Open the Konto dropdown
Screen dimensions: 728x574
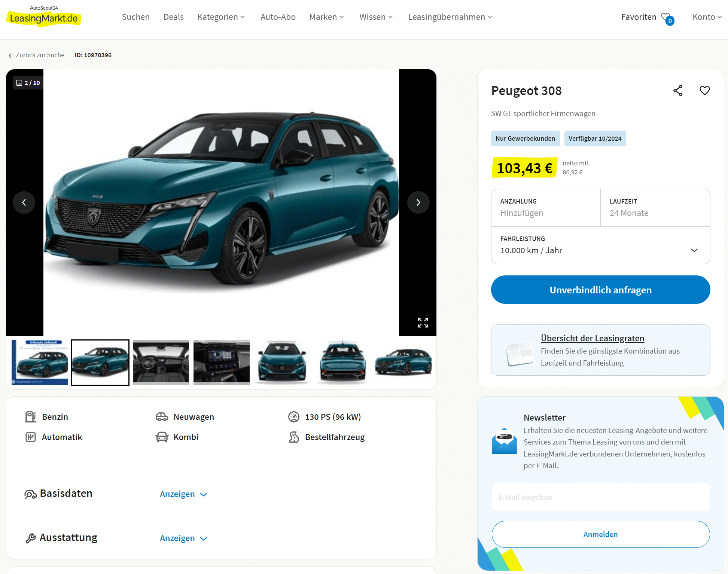pyautogui.click(x=707, y=17)
